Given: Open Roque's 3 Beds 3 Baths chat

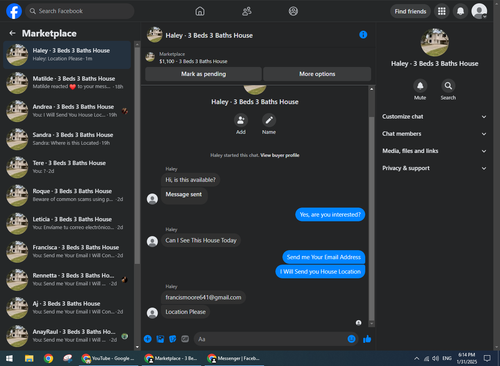Looking at the screenshot, I should 67,195.
